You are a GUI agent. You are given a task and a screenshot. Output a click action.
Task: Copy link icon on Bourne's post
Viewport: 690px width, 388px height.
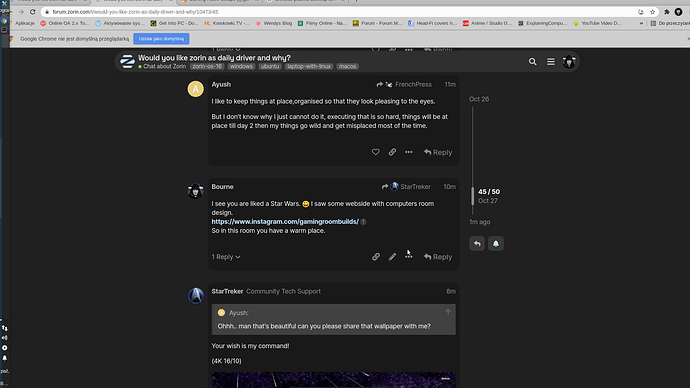click(x=375, y=256)
